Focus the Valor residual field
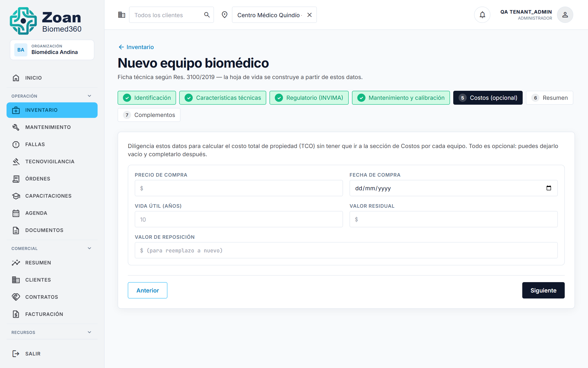Viewport: 588px width, 368px height. [454, 219]
